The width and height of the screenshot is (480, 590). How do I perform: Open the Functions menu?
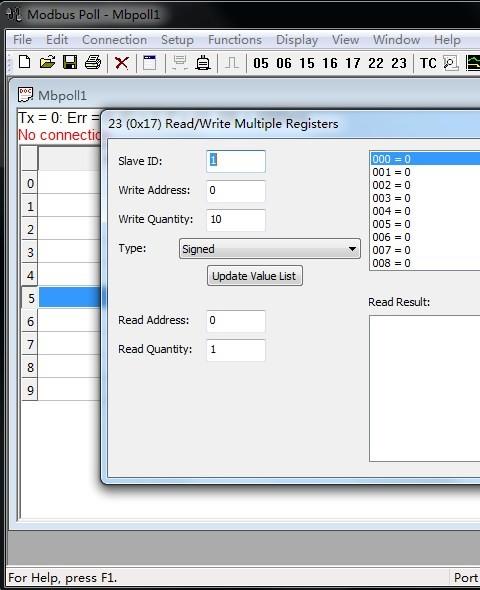tap(235, 40)
